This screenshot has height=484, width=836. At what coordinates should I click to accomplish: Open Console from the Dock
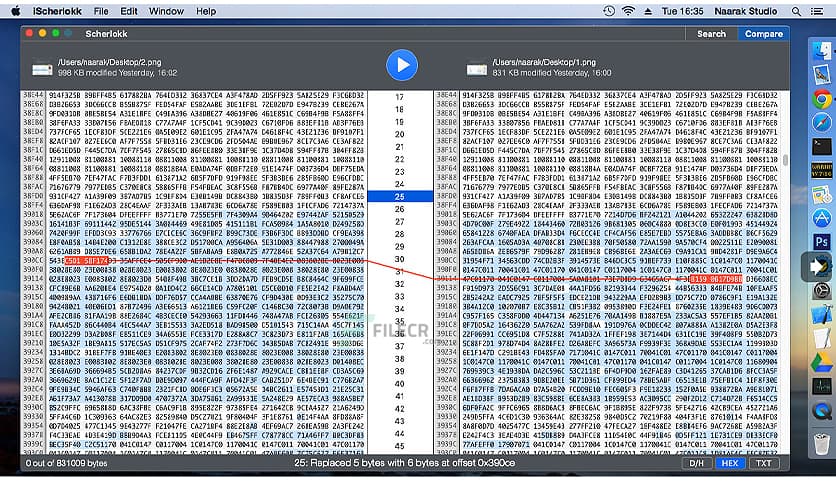point(822,171)
